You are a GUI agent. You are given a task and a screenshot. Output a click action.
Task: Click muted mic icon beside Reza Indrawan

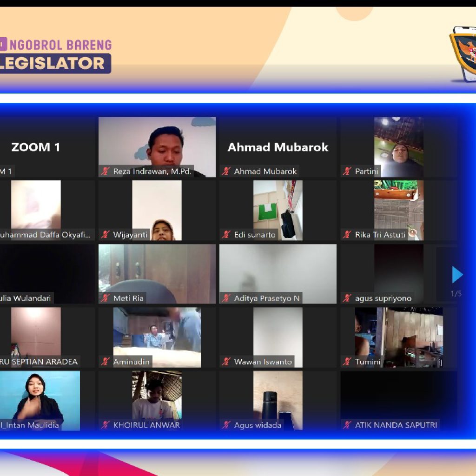pos(106,172)
